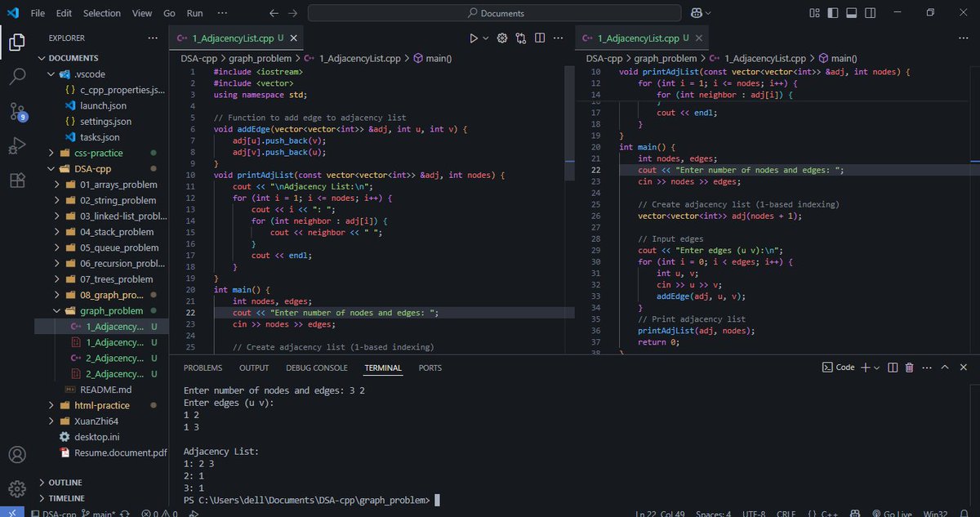The height and width of the screenshot is (517, 980).
Task: Switch to the PROBLEMS panel tab
Action: (203, 368)
